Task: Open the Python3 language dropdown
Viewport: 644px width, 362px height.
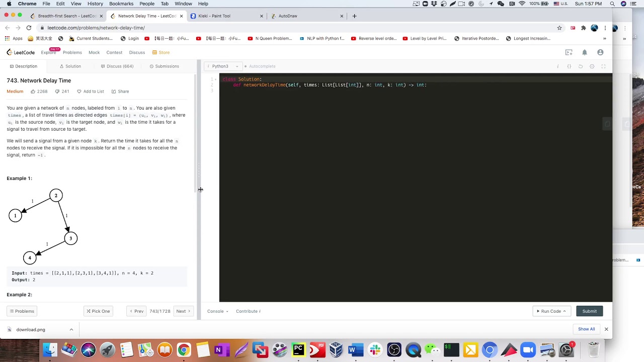Action: click(x=223, y=66)
